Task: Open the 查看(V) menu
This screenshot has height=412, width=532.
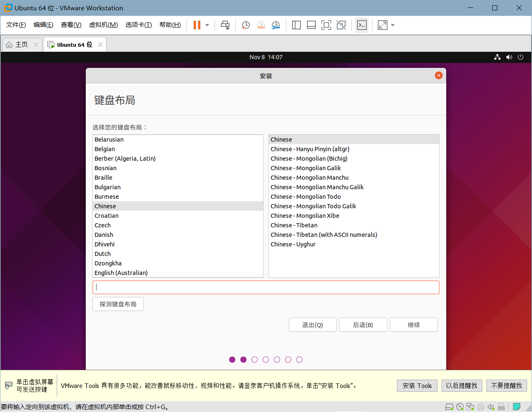Action: pyautogui.click(x=71, y=25)
